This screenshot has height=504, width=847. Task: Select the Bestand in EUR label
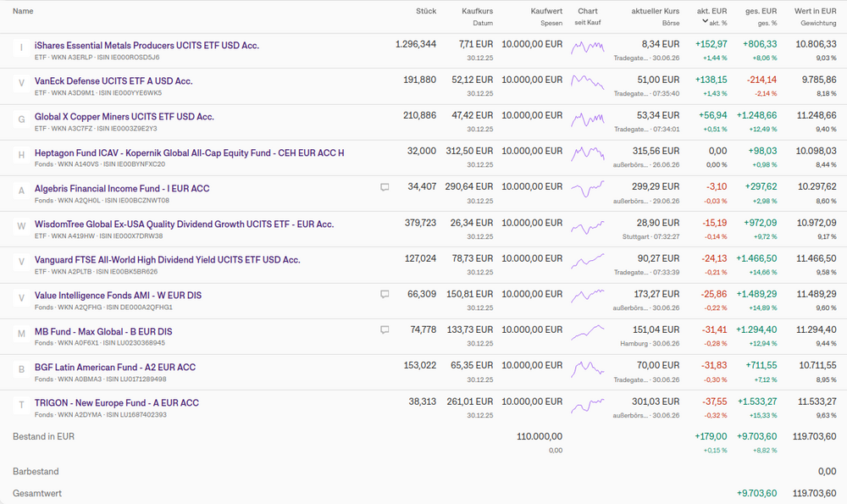(x=44, y=436)
